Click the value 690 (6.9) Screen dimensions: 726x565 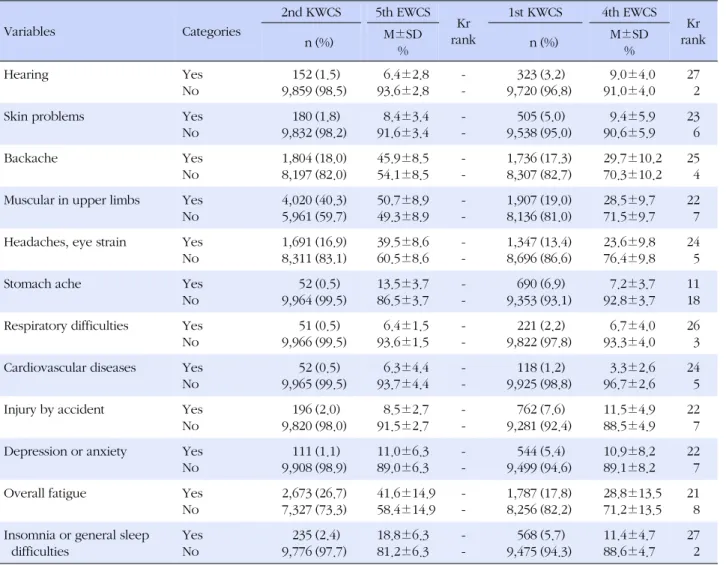pos(541,284)
